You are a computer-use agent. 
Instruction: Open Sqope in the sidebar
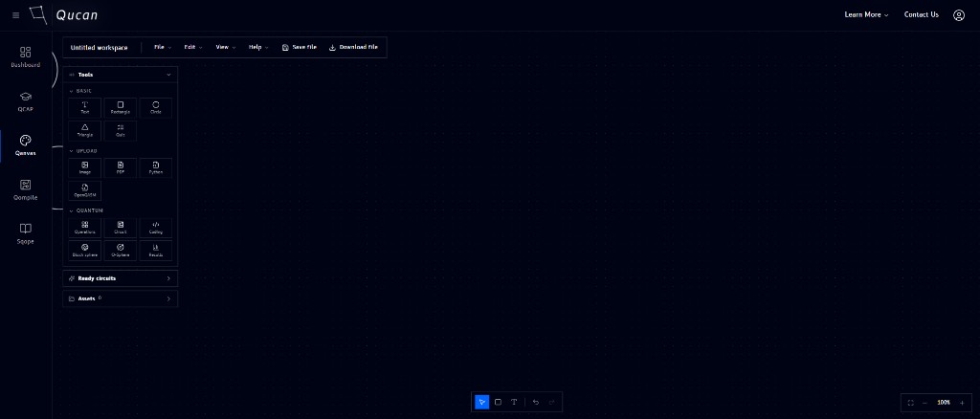(x=26, y=233)
